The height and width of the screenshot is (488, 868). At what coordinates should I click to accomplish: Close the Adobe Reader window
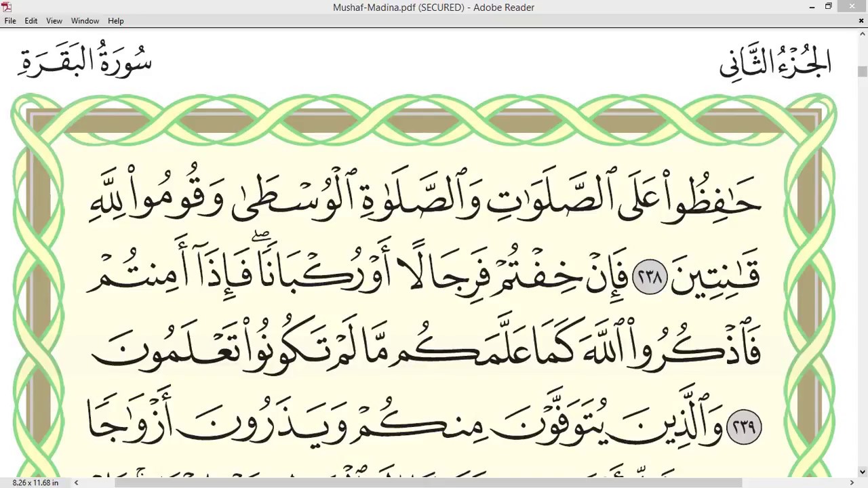[x=852, y=7]
